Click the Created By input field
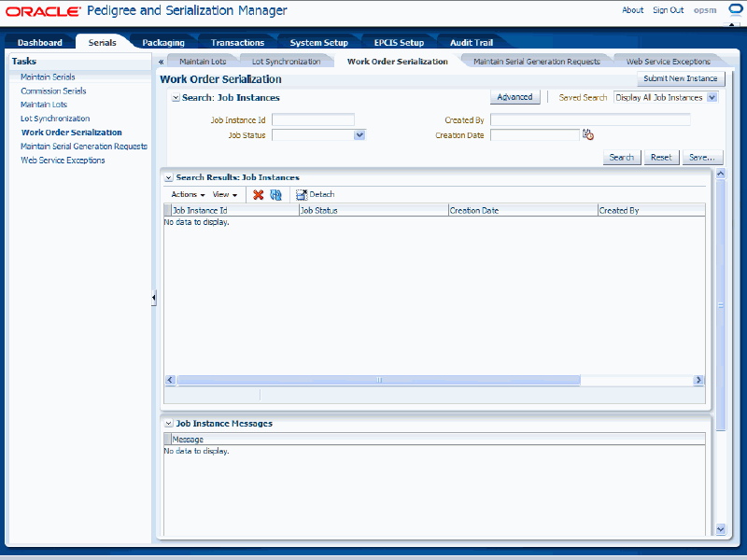 590,119
